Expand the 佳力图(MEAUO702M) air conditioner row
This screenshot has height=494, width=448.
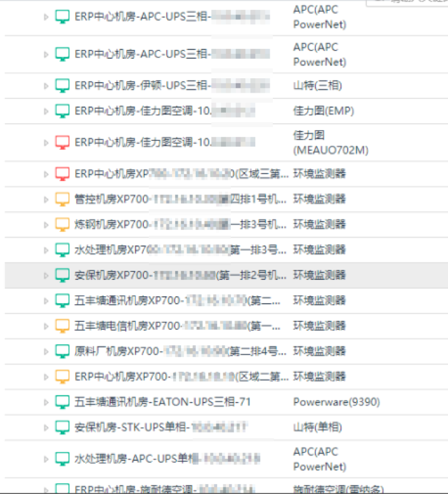(46, 143)
